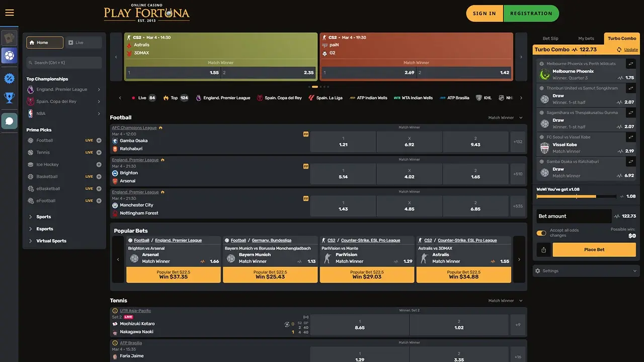Viewport: 644px width, 362px height.
Task: Click the Search (Ctrl + K) field
Action: point(64,63)
